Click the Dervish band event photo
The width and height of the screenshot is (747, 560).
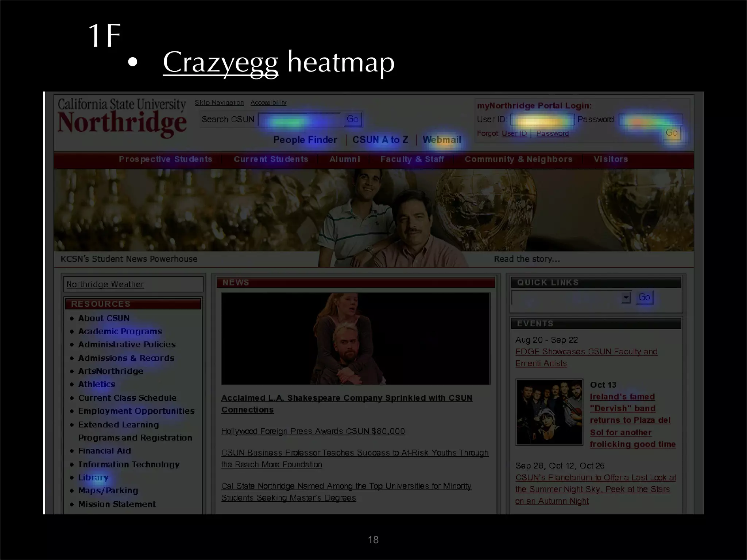[549, 412]
